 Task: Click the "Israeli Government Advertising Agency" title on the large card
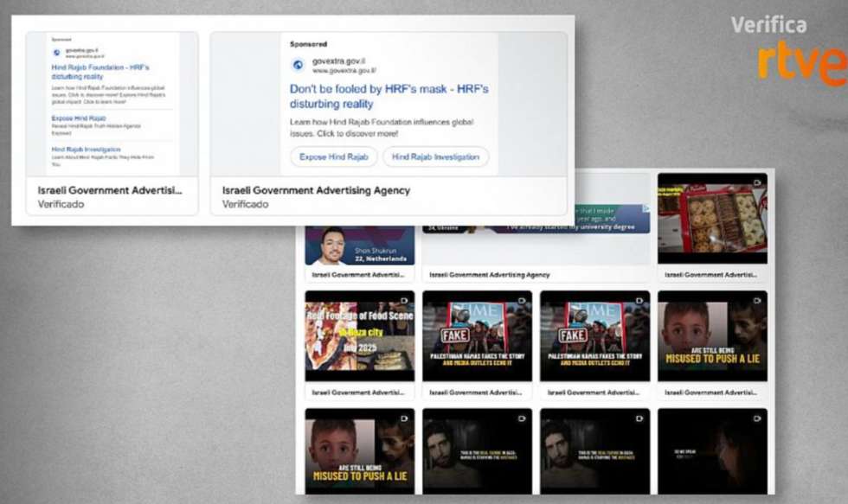(x=316, y=190)
